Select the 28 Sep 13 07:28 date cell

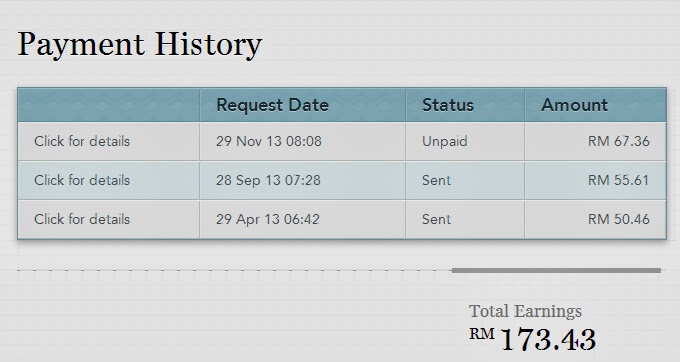point(268,180)
